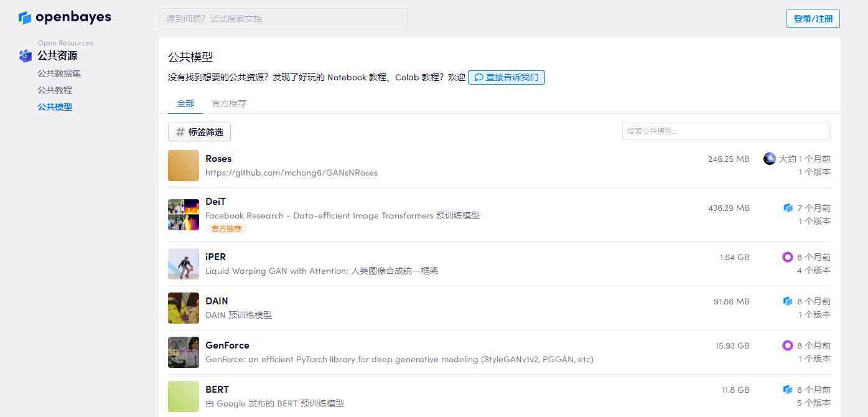The width and height of the screenshot is (868, 417).
Task: Click the 7 个月前 timestamp on DeiT
Action: pos(814,208)
